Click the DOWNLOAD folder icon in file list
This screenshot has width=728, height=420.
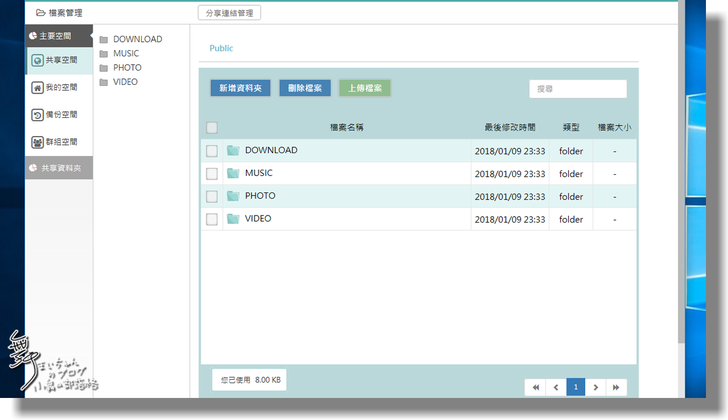click(233, 151)
